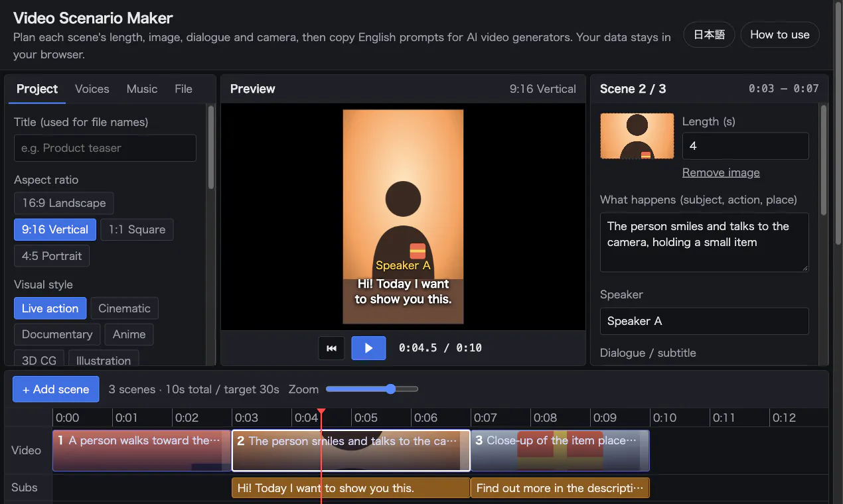The image size is (843, 504).
Task: Select the 4:5 Portrait aspect ratio
Action: pyautogui.click(x=52, y=256)
